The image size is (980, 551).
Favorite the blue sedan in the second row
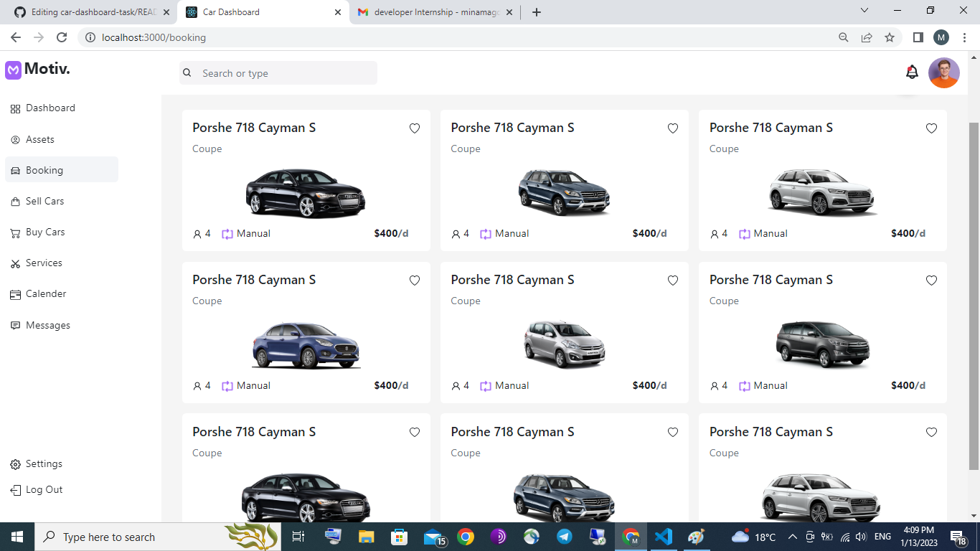tap(415, 281)
